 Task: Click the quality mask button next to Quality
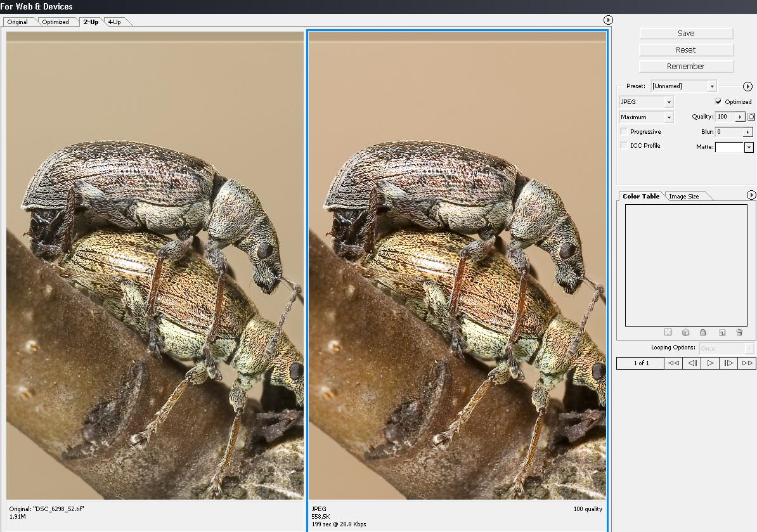(751, 117)
